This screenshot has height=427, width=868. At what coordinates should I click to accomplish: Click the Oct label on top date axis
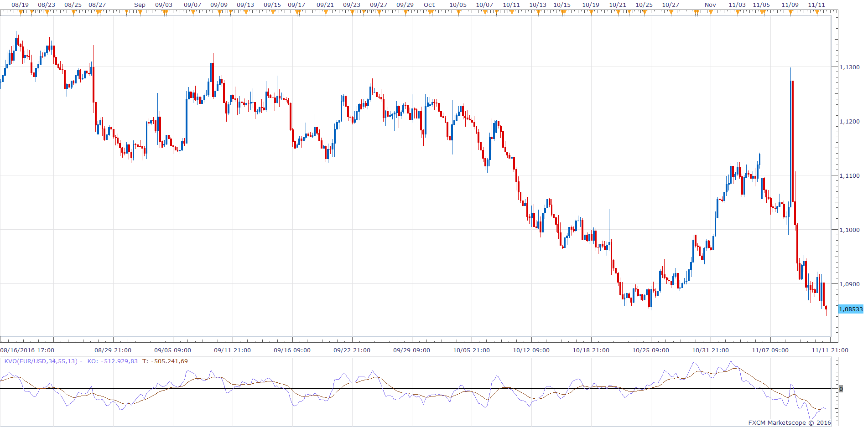coord(429,5)
